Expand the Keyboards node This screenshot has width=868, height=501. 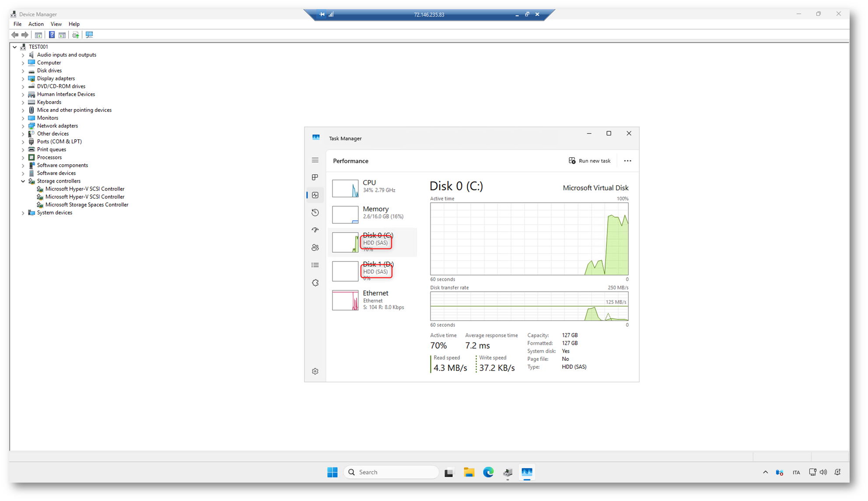23,102
